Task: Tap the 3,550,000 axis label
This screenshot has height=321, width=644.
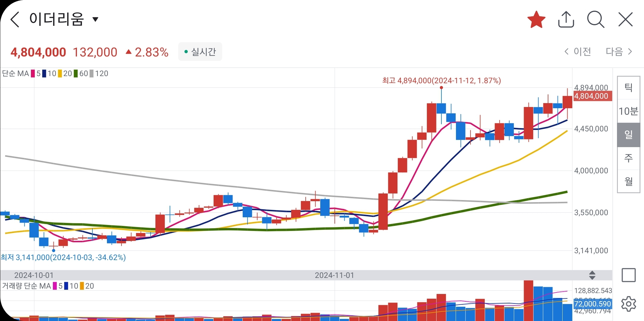Action: pyautogui.click(x=591, y=213)
